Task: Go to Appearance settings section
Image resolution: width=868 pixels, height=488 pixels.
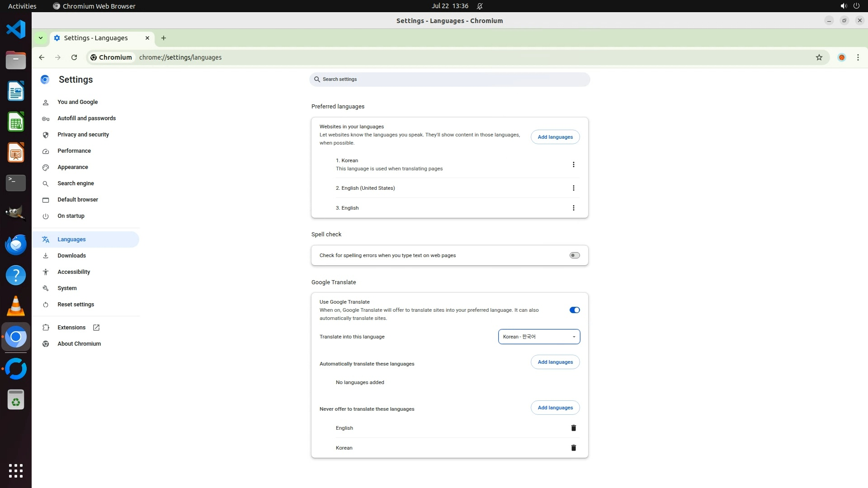Action: click(x=73, y=167)
